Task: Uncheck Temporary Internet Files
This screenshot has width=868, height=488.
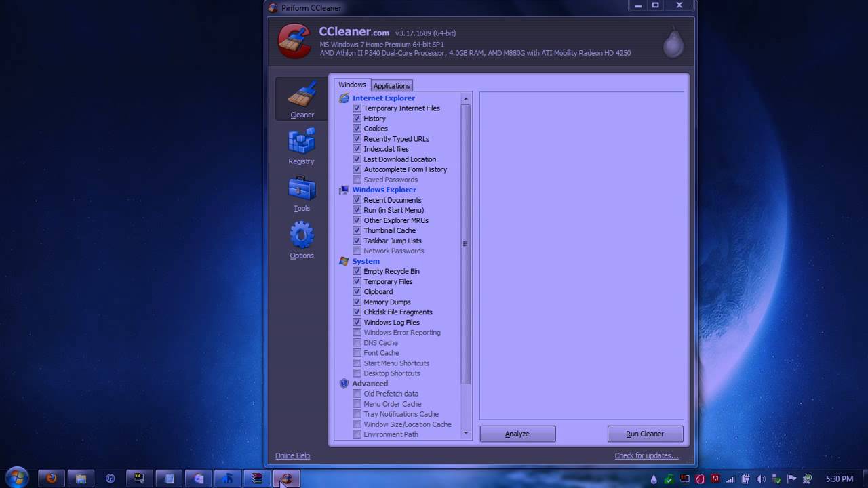Action: tap(357, 108)
